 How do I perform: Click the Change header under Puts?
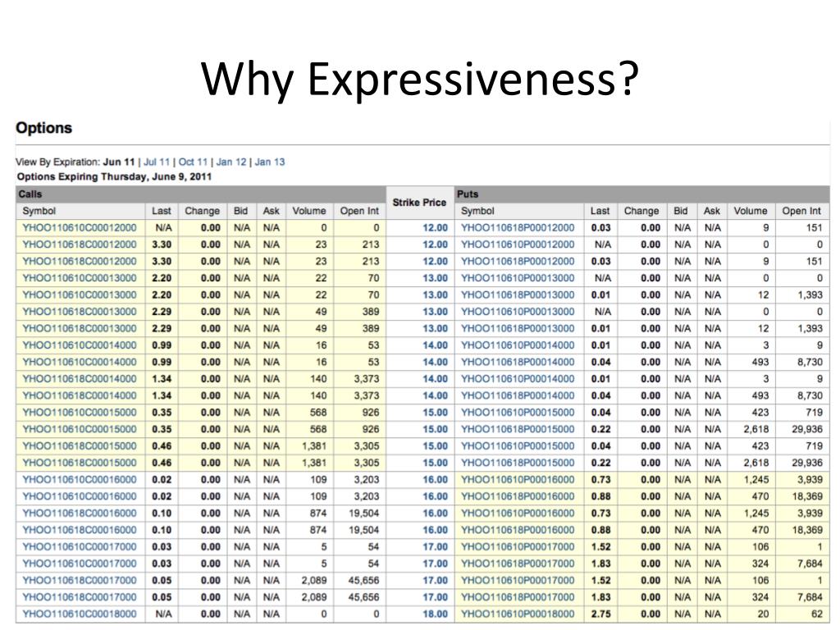[x=641, y=211]
